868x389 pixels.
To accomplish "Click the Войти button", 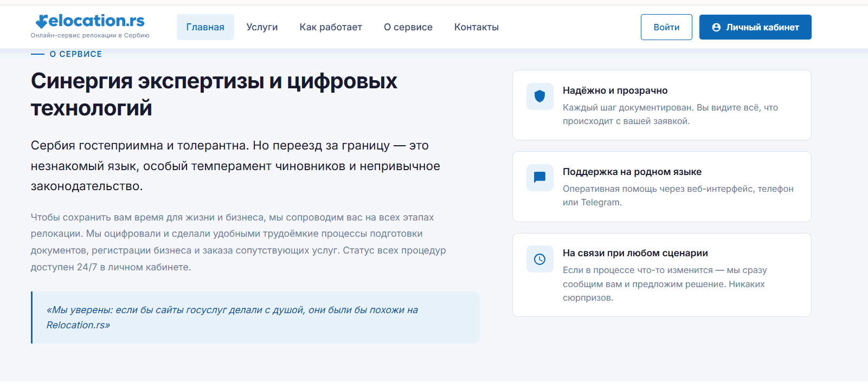I will (666, 27).
